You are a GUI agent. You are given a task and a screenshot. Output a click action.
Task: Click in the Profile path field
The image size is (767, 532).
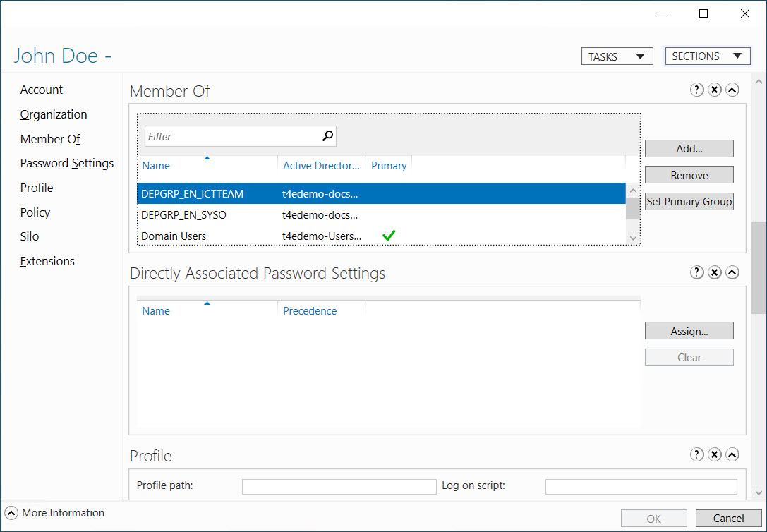click(x=339, y=487)
